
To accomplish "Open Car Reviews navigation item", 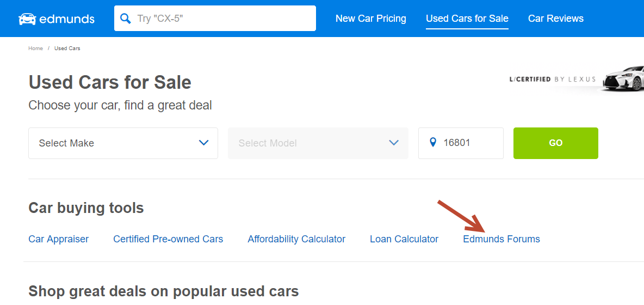I will (x=556, y=19).
